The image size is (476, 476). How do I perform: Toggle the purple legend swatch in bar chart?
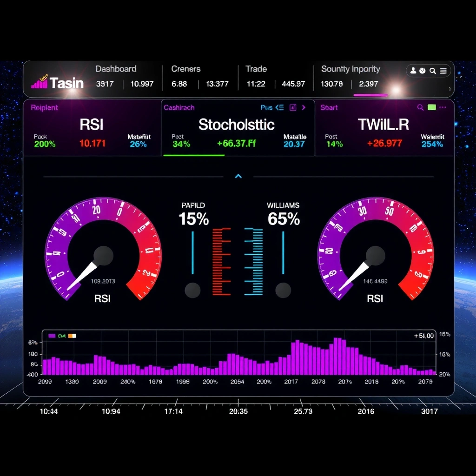point(52,336)
